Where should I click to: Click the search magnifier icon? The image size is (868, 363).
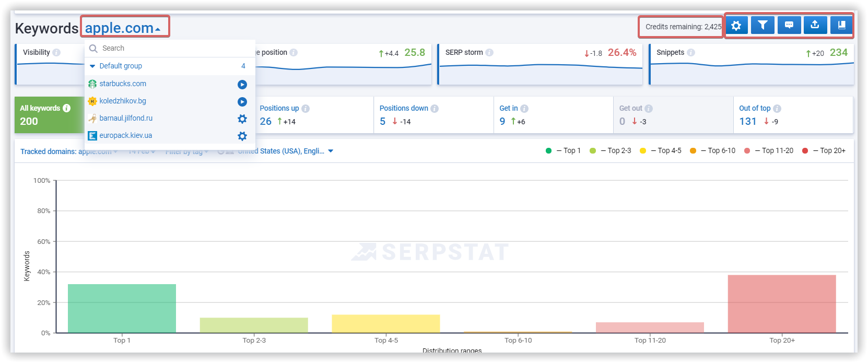(x=93, y=48)
